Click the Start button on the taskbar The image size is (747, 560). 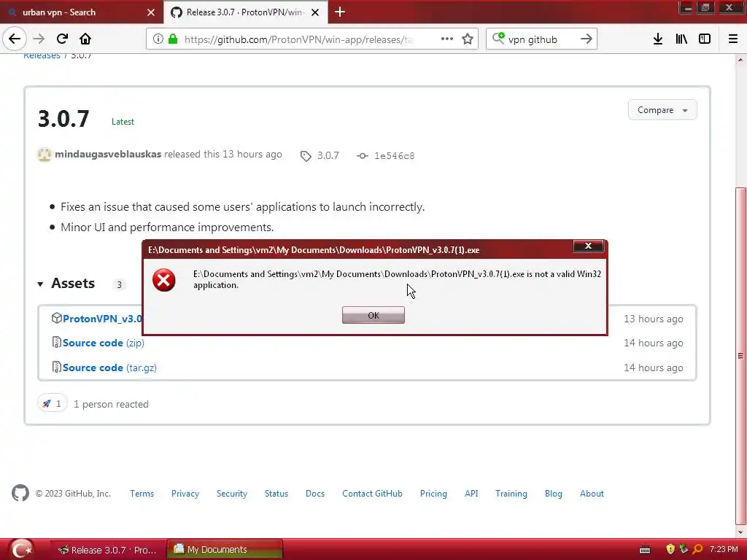click(21, 550)
